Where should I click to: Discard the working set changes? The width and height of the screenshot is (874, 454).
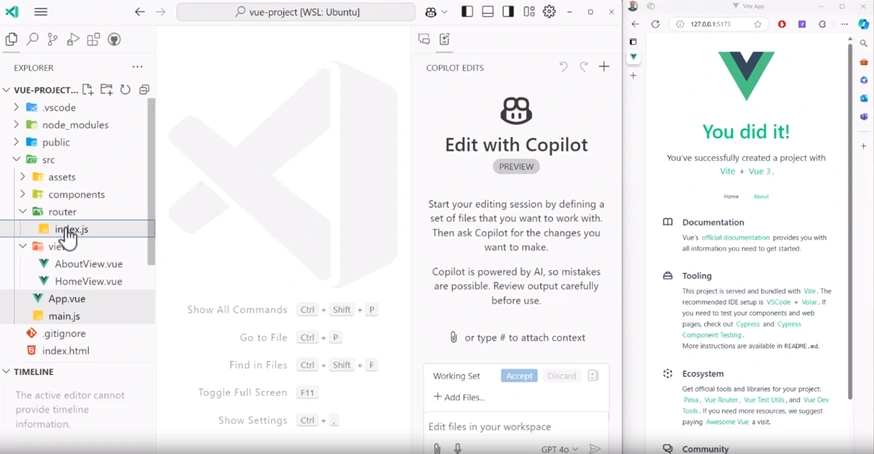pyautogui.click(x=561, y=376)
